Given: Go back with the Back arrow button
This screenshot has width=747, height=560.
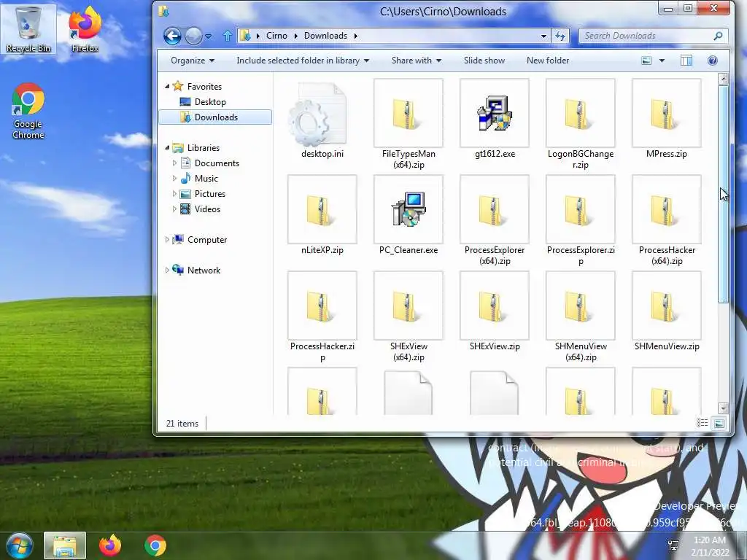Looking at the screenshot, I should pyautogui.click(x=172, y=36).
